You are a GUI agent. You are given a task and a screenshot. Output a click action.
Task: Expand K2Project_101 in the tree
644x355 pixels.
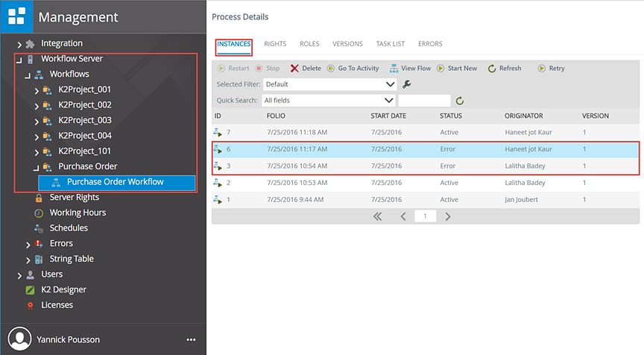tap(36, 152)
